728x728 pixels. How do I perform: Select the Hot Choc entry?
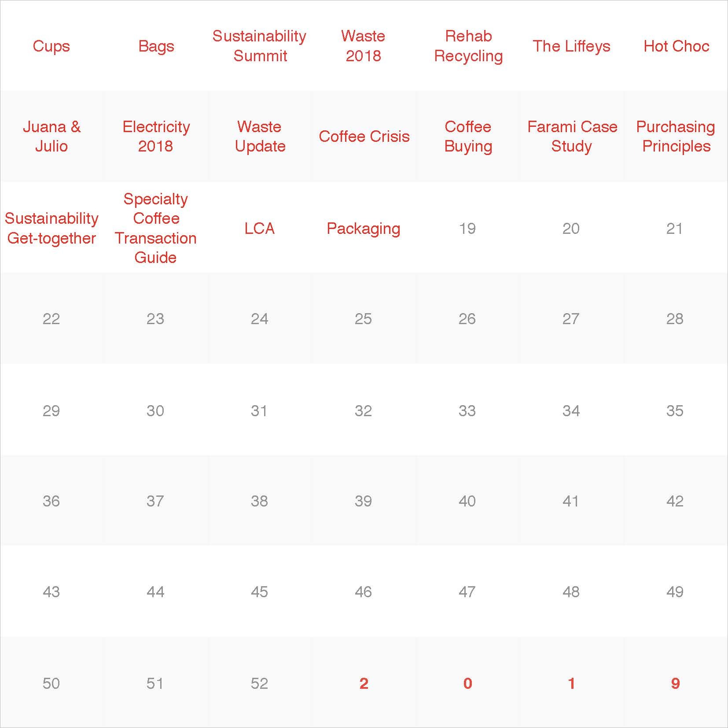tap(676, 46)
